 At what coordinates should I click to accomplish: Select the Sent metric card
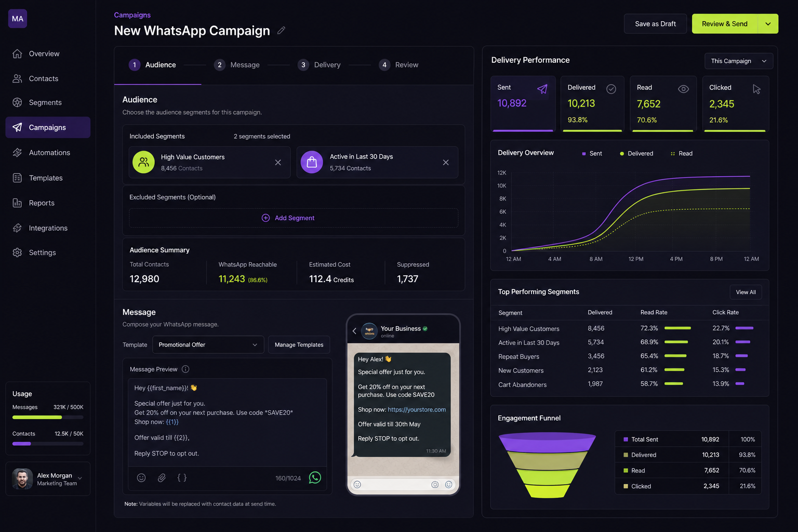click(x=523, y=104)
